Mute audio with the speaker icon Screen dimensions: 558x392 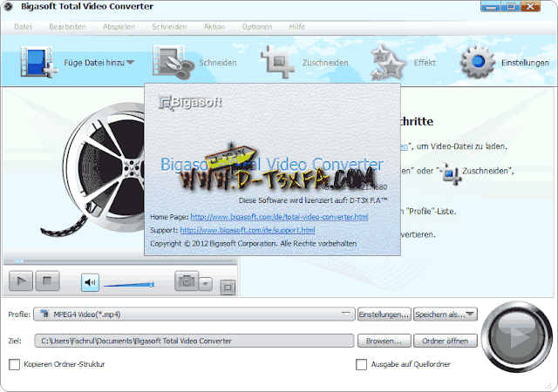[90, 282]
